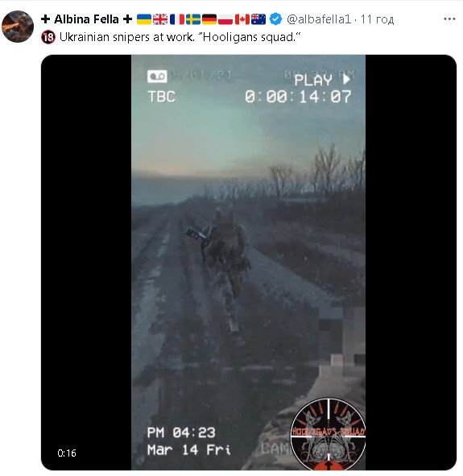
Task: Click the Australian flag emoji in name
Action: 258,19
